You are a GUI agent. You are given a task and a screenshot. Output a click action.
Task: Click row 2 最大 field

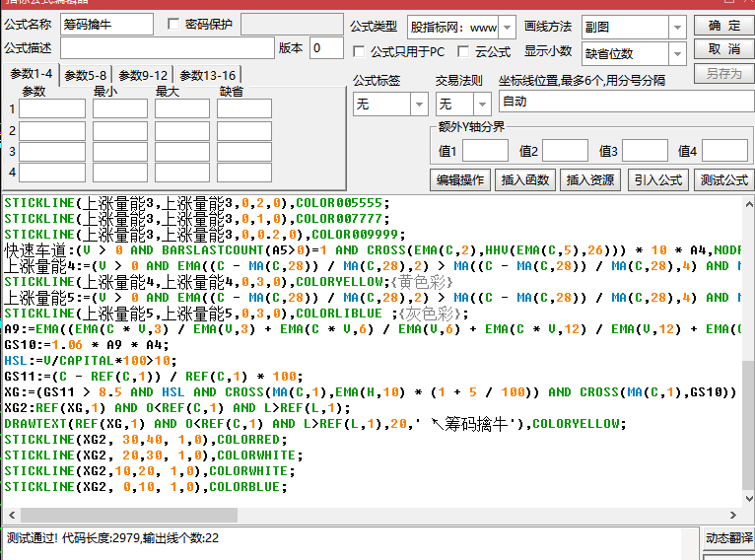click(x=182, y=131)
